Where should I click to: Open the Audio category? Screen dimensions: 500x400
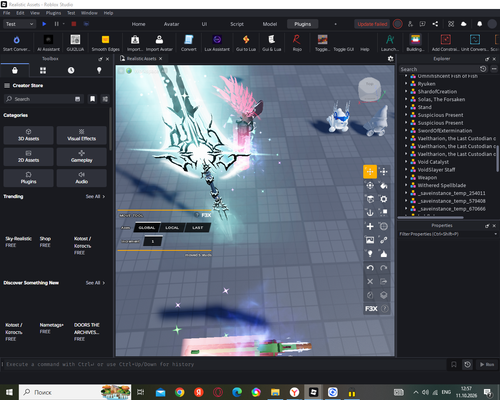click(81, 178)
